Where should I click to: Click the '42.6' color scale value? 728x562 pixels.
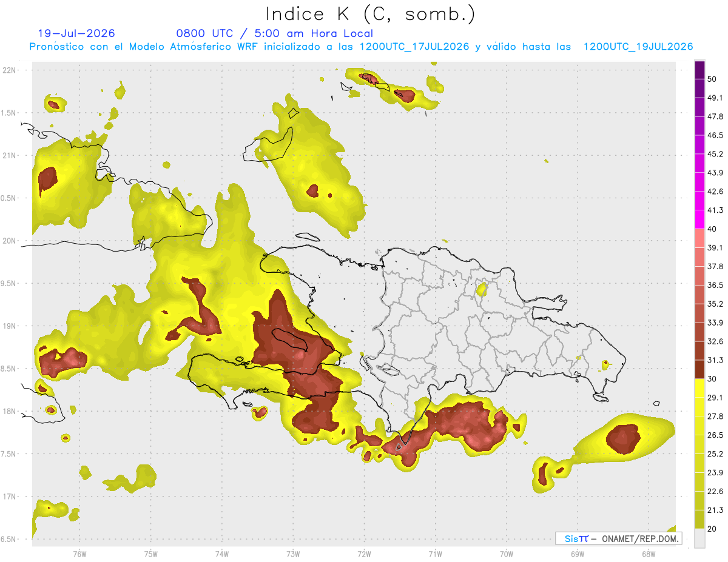(x=715, y=192)
